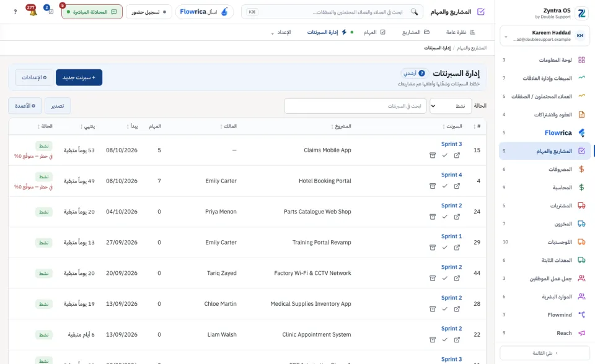595x364 pixels.
Task: Open the notifications bell icon
Action: [x=32, y=12]
